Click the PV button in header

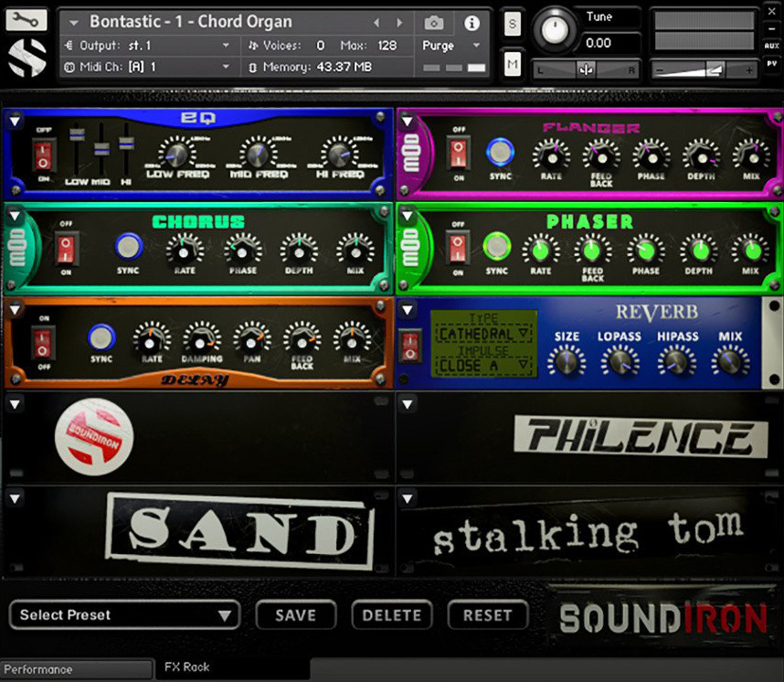click(771, 64)
